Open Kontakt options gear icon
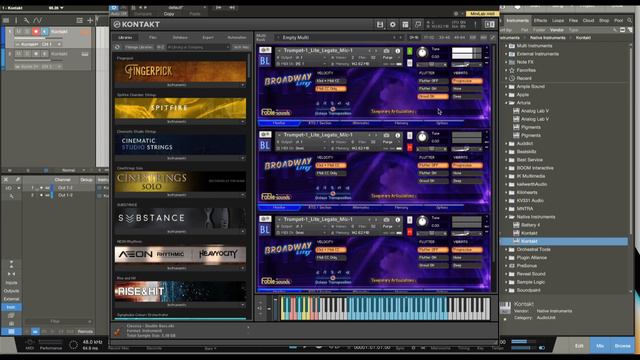The width and height of the screenshot is (640, 360). [x=393, y=24]
